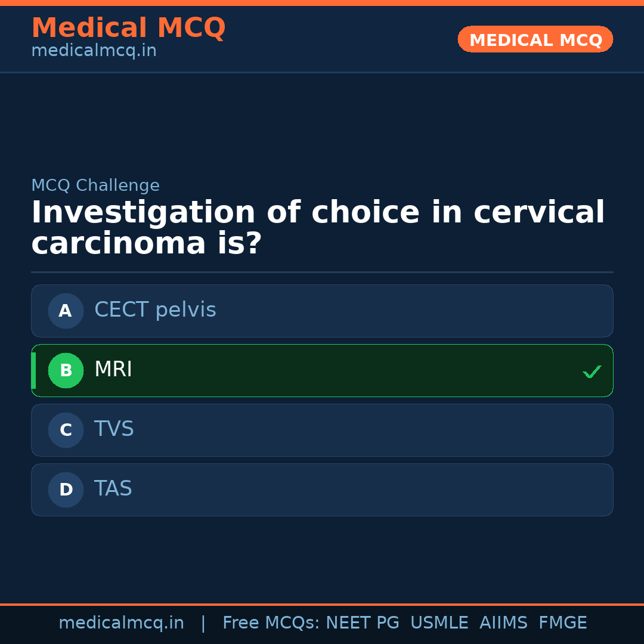Screen dimensions: 644x644
Task: Pick the "TAS" answer text
Action: [113, 489]
